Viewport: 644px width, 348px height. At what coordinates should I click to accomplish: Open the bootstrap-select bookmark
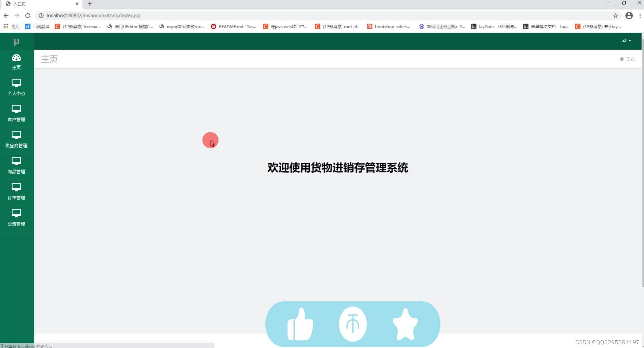point(389,26)
